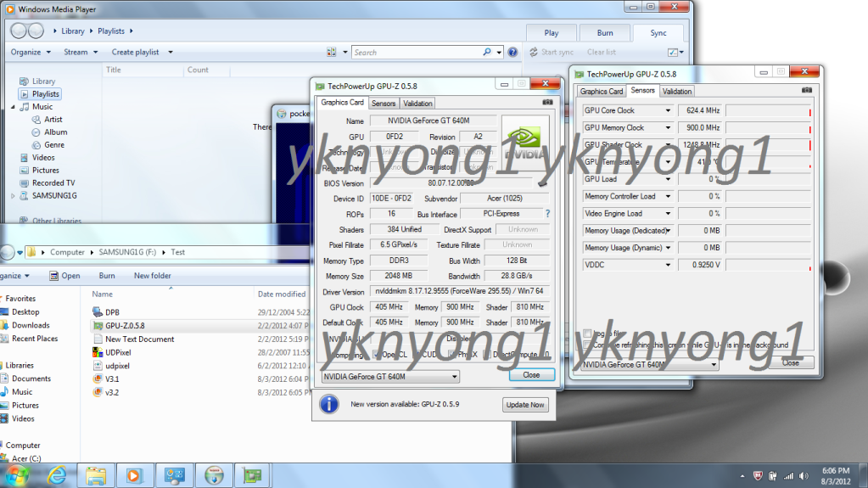Click the volume speaker tray icon
868x488 pixels.
point(804,476)
